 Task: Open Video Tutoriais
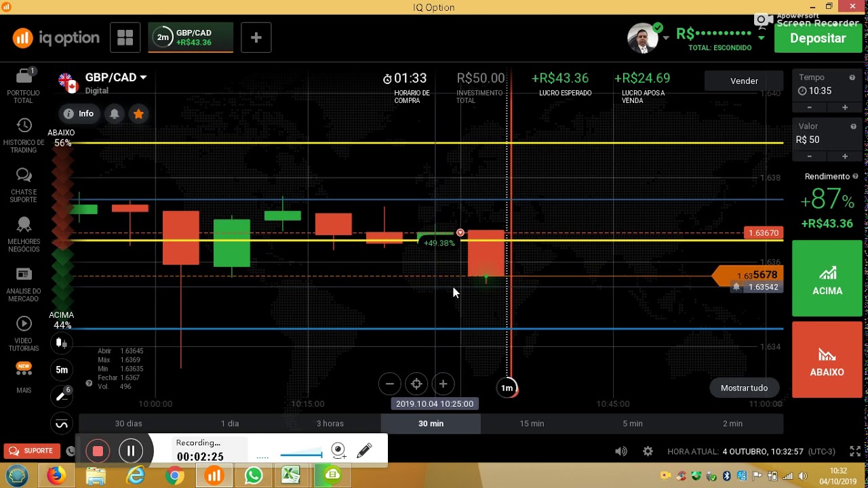coord(24,333)
